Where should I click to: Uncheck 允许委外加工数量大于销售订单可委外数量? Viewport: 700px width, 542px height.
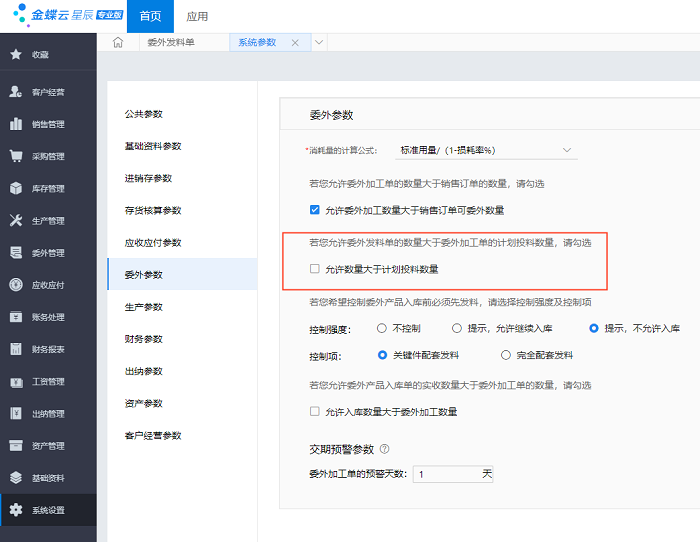coord(315,210)
